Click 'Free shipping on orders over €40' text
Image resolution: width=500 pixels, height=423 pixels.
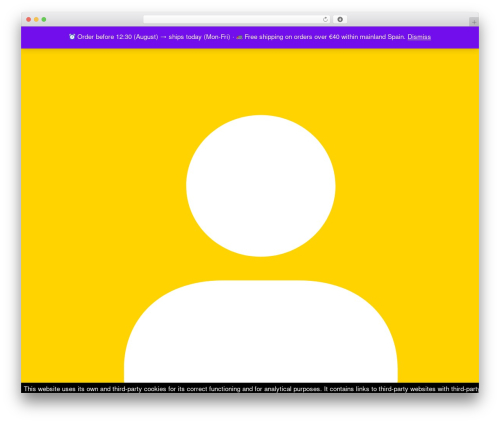pyautogui.click(x=292, y=37)
